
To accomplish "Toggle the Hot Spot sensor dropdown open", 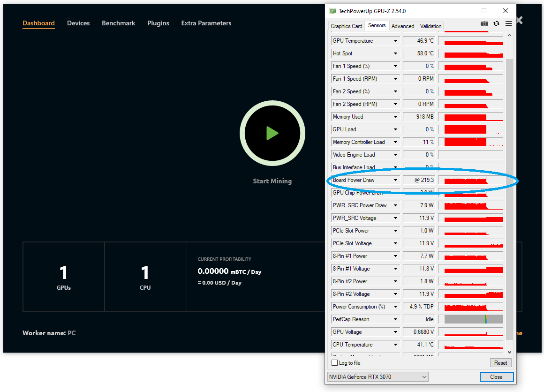I will tap(395, 53).
